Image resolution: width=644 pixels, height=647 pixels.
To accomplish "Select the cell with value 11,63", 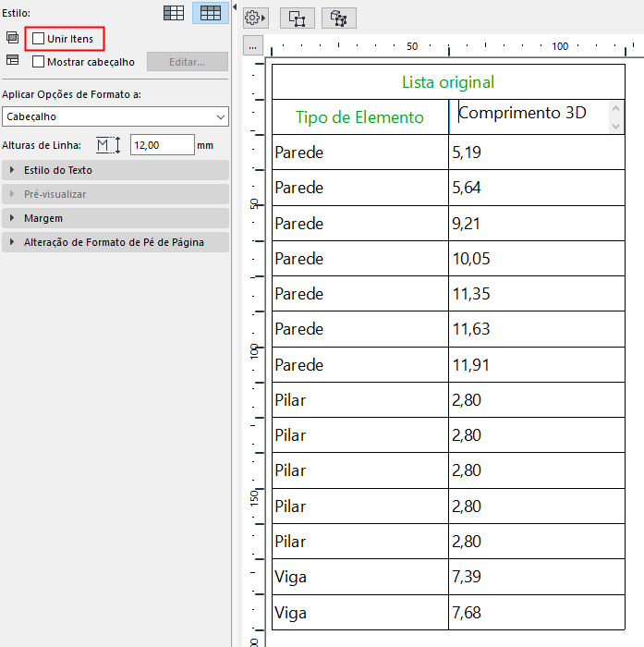I will pos(537,329).
